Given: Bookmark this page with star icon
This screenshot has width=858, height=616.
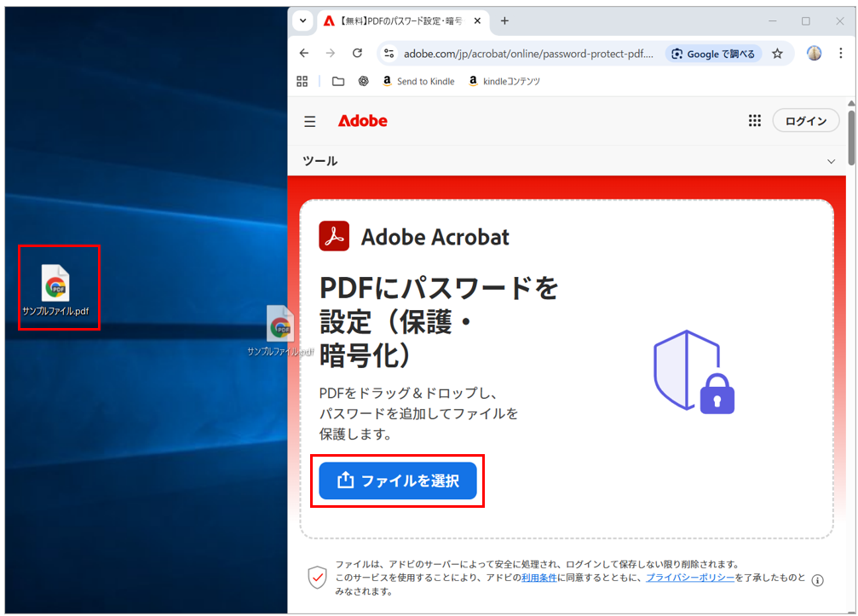Looking at the screenshot, I should (777, 54).
